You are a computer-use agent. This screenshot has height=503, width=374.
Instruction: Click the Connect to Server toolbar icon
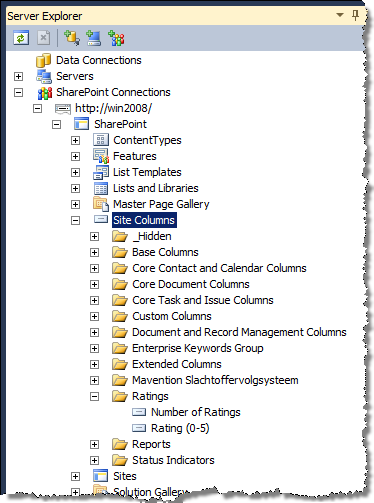point(94,38)
